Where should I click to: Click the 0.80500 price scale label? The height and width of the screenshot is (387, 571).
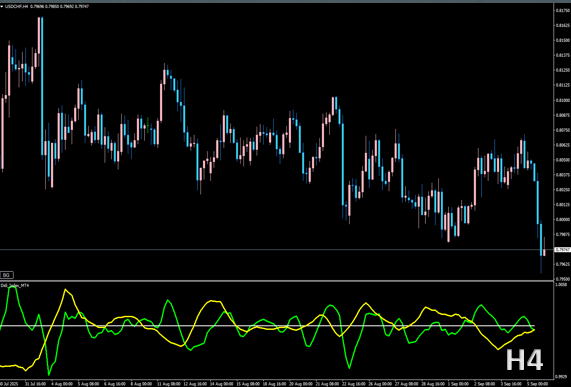pyautogui.click(x=563, y=160)
